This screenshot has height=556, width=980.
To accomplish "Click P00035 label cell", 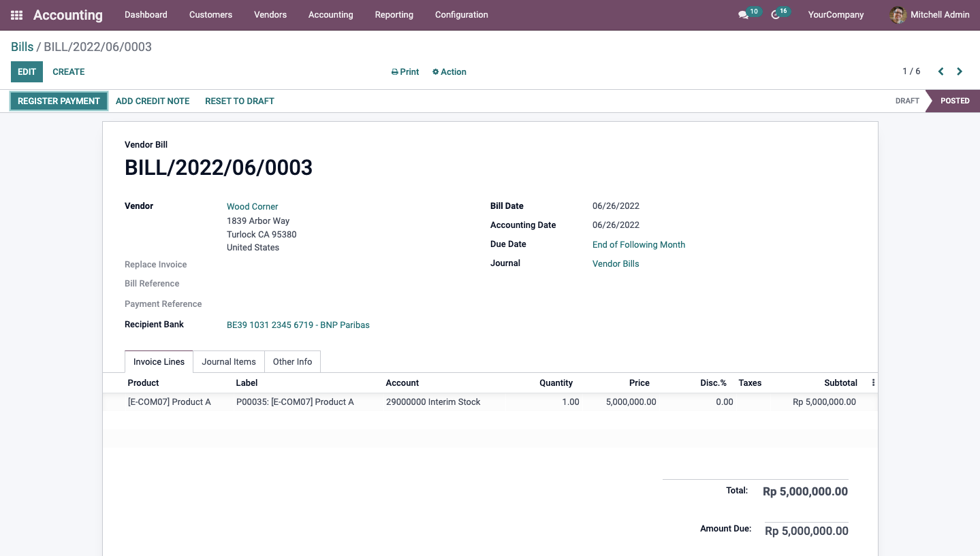I will point(295,402).
